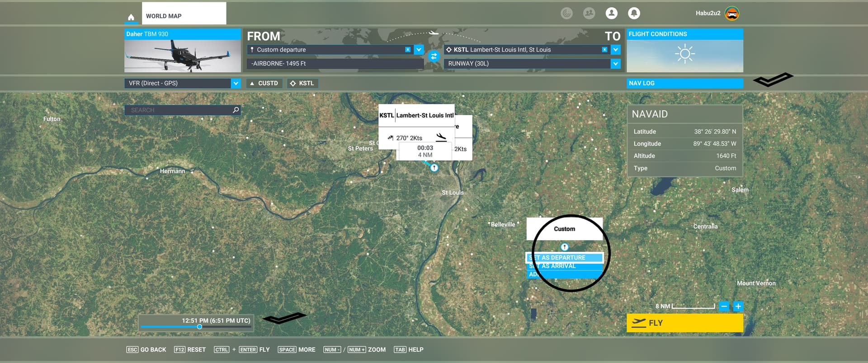
Task: Click the KSTL Lambert-St Louis Intl map label
Action: pyautogui.click(x=416, y=116)
